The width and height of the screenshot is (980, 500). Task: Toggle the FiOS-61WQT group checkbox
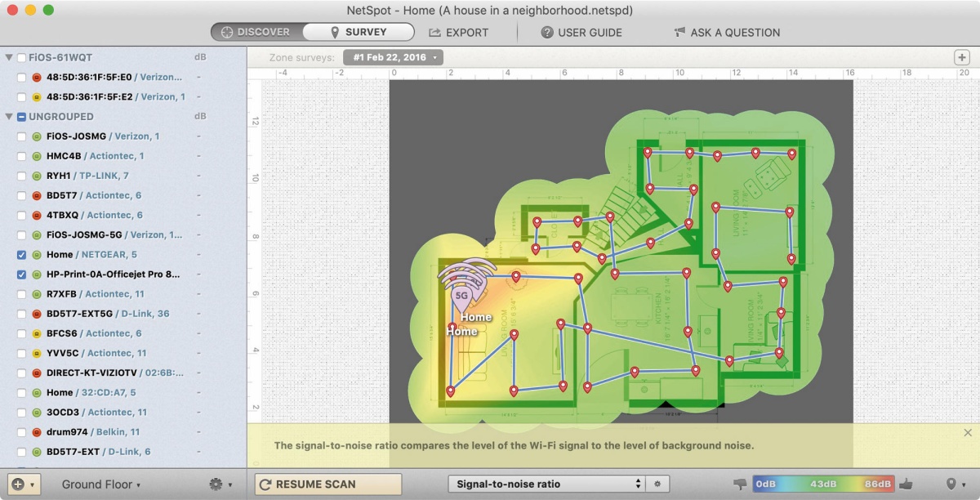coord(21,58)
